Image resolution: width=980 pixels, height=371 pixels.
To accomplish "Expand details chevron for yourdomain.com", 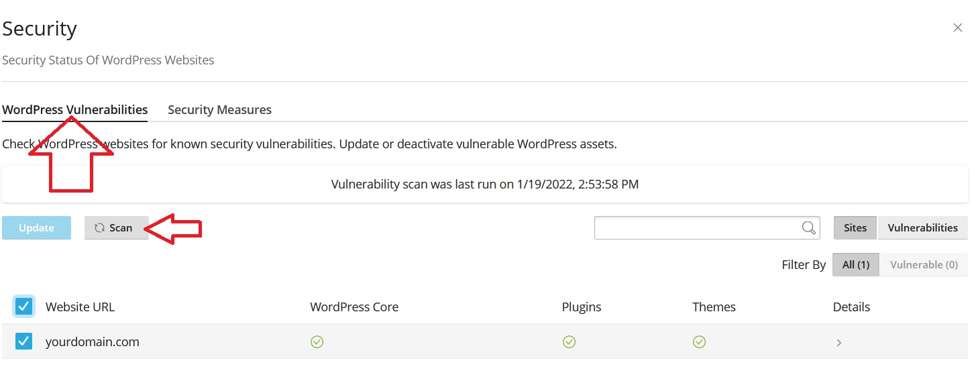I will pyautogui.click(x=839, y=343).
